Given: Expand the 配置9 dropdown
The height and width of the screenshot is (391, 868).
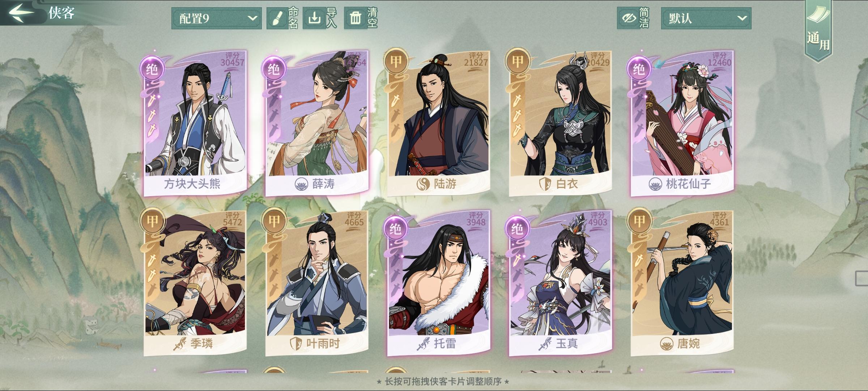Looking at the screenshot, I should (x=216, y=18).
